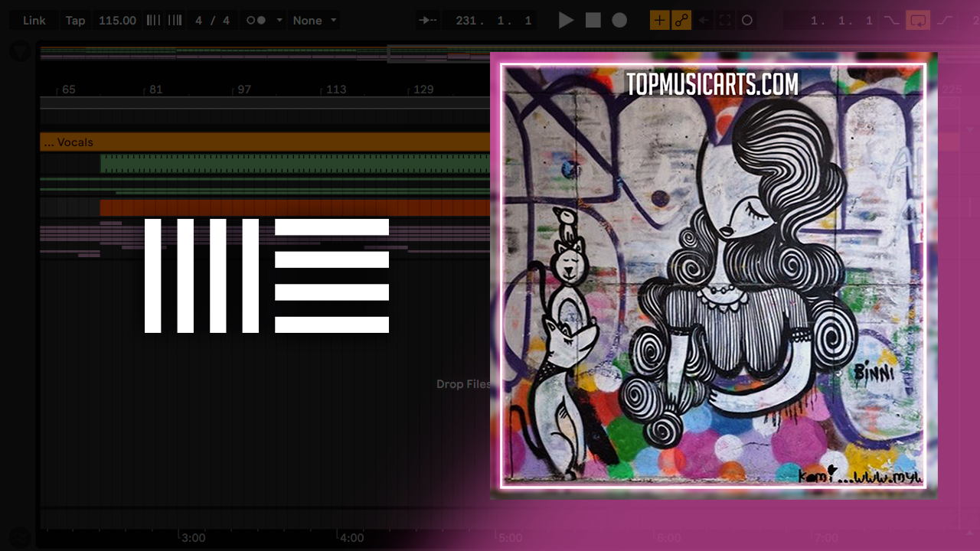Toggle the metronome button
The image size is (980, 551).
256,21
